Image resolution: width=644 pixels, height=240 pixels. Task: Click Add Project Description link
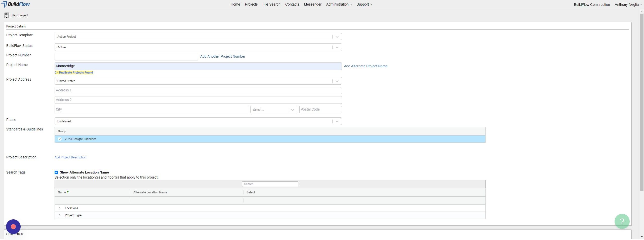70,157
